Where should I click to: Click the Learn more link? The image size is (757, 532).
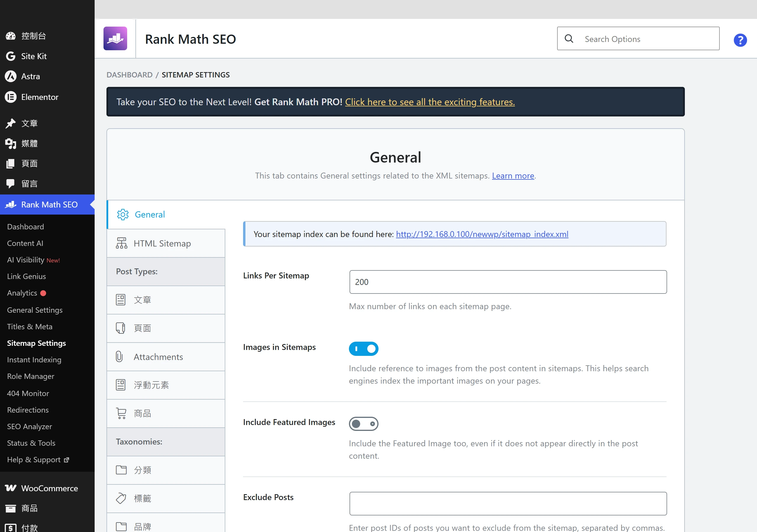pos(513,176)
